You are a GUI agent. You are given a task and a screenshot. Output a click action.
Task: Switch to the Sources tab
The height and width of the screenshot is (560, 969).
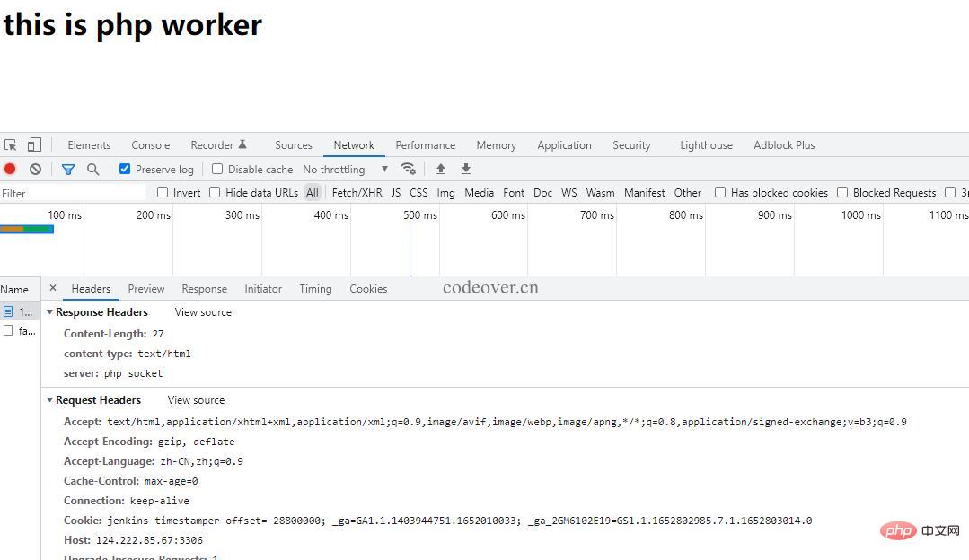click(294, 145)
